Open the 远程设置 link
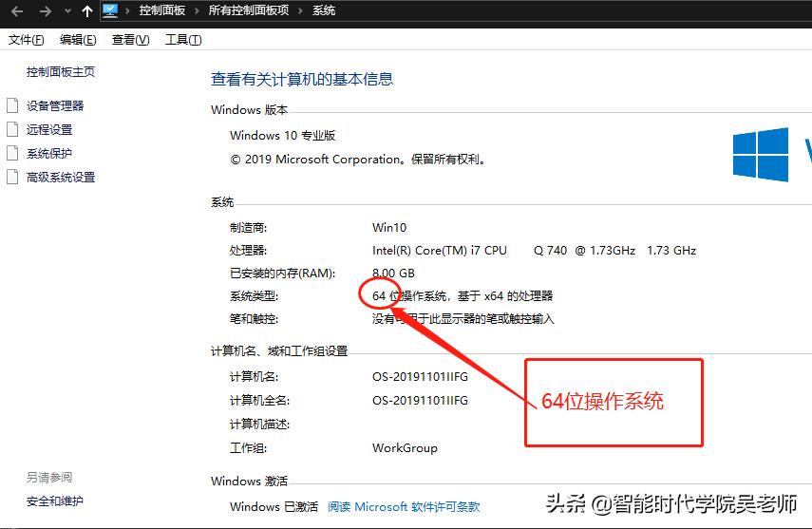The width and height of the screenshot is (812, 529). click(x=49, y=130)
